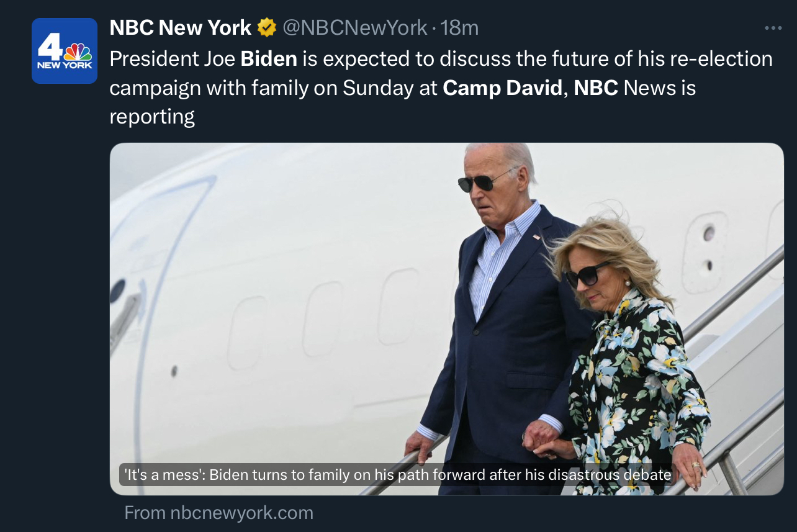Click the word reporting in the post text

tap(152, 117)
